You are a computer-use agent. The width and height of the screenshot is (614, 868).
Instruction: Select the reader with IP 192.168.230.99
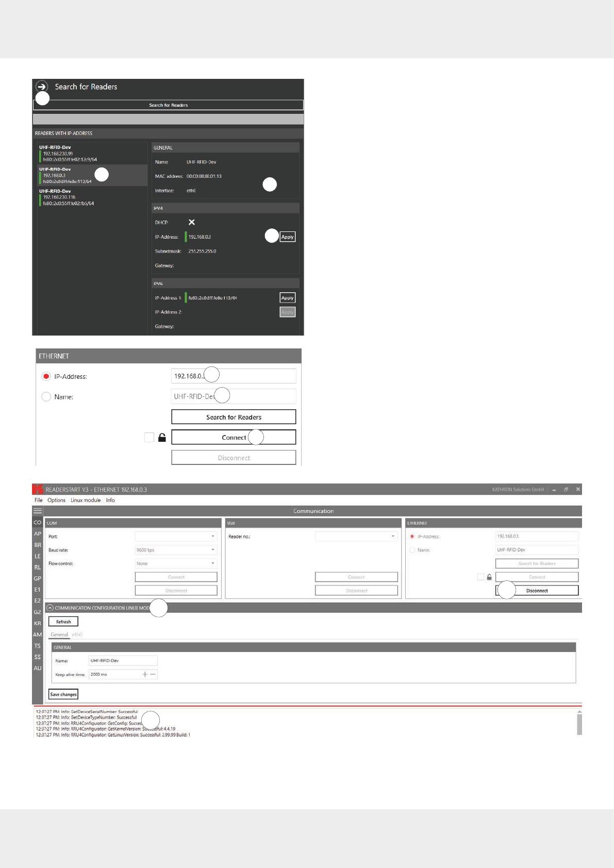click(93, 154)
